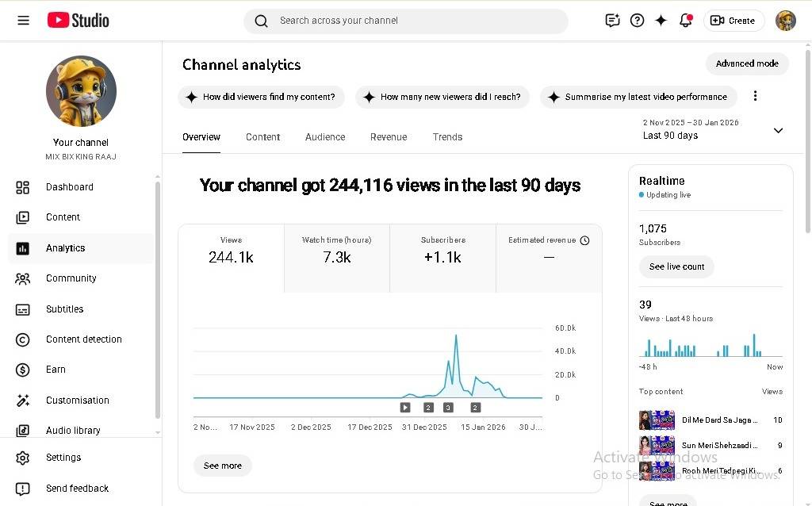The height and width of the screenshot is (506, 812).
Task: Click the YouTube Studio logo
Action: tap(78, 21)
